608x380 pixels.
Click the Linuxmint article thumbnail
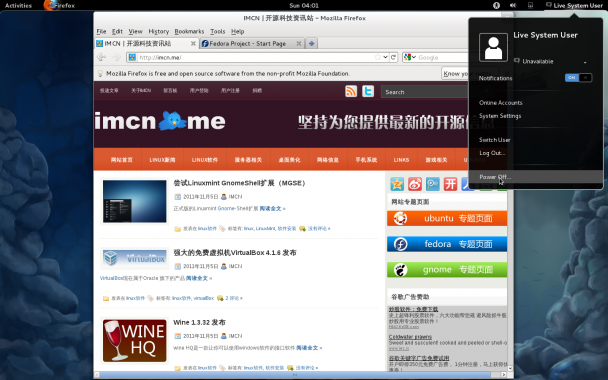click(135, 201)
